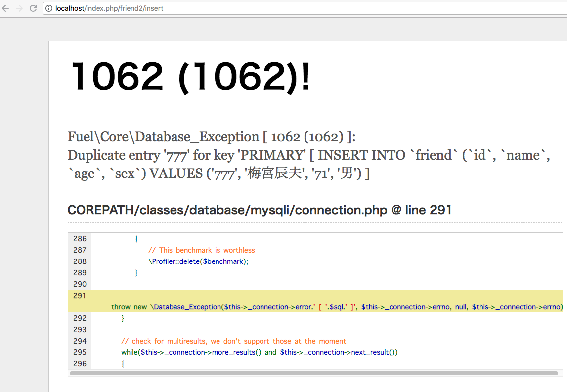Click the forward navigation arrow
Image resolution: width=567 pixels, height=392 pixels.
[x=19, y=8]
